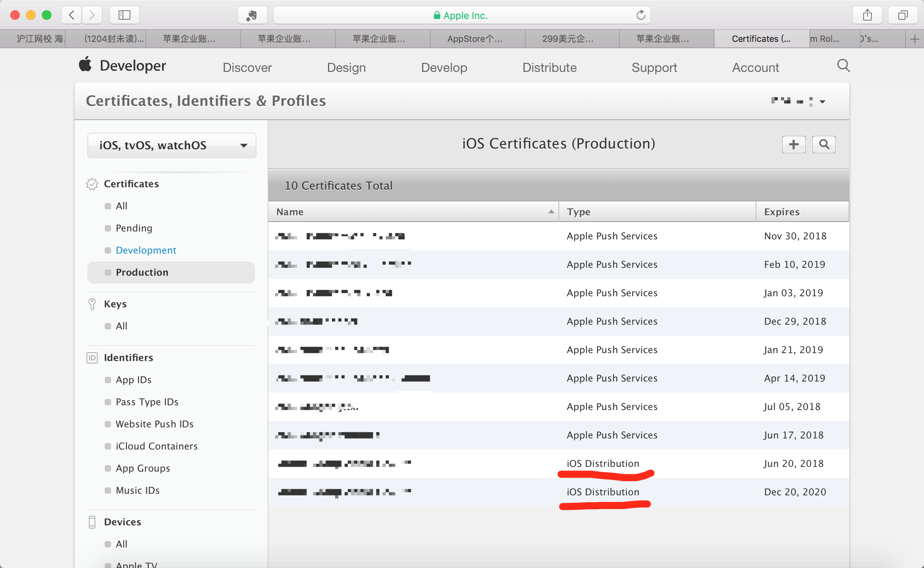This screenshot has height=568, width=924.
Task: Click the certificates search magnifier button
Action: (x=824, y=145)
